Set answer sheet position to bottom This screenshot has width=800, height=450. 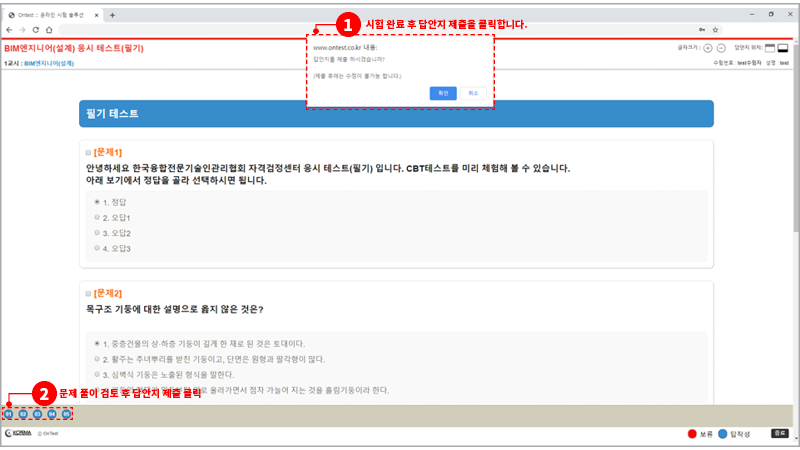pyautogui.click(x=783, y=48)
